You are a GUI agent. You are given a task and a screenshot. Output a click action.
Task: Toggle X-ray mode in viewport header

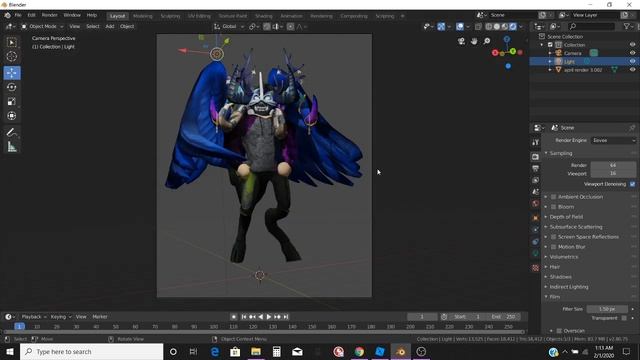point(478,27)
